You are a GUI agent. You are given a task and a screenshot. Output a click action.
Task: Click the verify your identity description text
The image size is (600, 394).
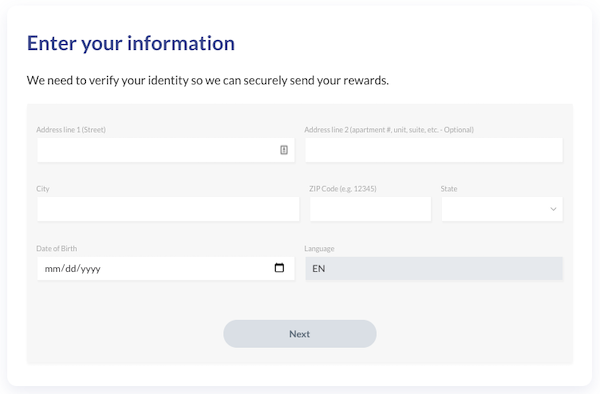208,80
